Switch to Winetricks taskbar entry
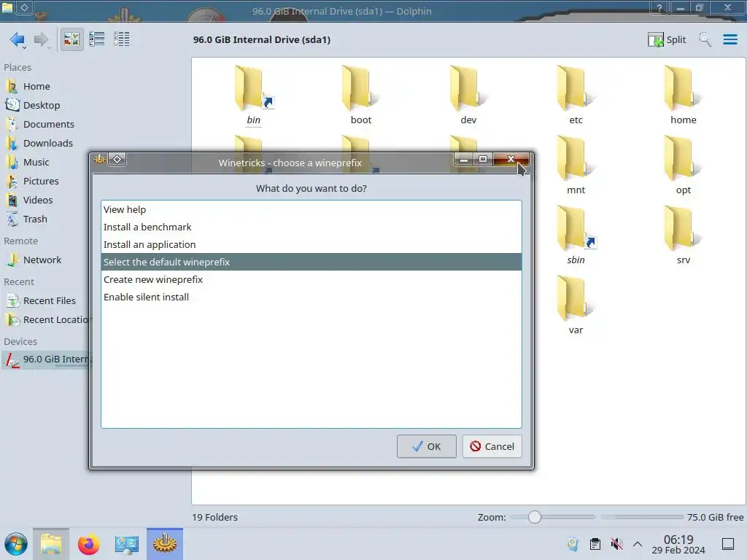Screen dimensions: 747x560 click(165, 544)
